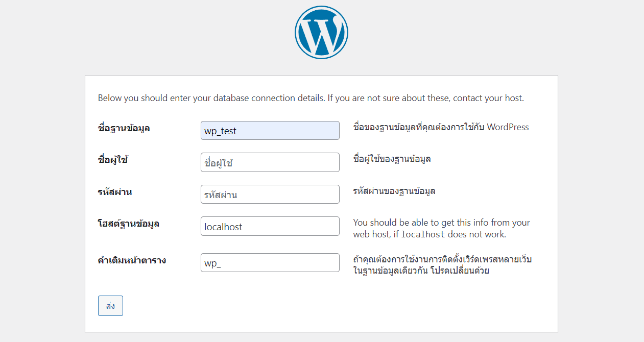
Task: Click the ชื่อผู้ใช้ field label
Action: click(112, 160)
